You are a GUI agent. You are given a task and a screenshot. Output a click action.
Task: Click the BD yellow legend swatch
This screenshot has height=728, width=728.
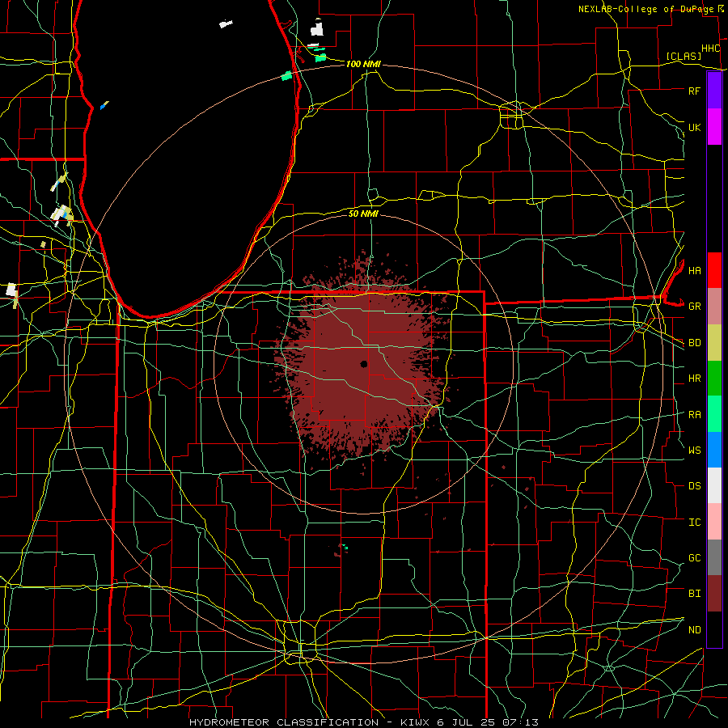pyautogui.click(x=714, y=342)
